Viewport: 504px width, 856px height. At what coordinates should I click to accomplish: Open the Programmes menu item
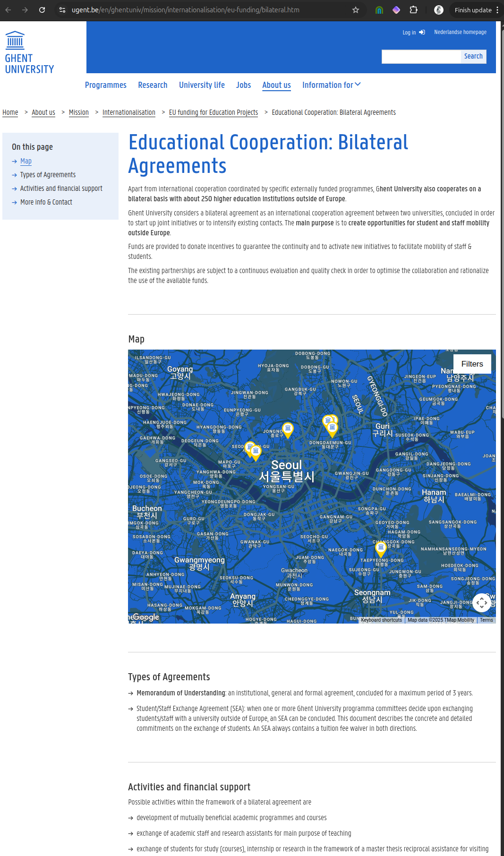click(106, 85)
